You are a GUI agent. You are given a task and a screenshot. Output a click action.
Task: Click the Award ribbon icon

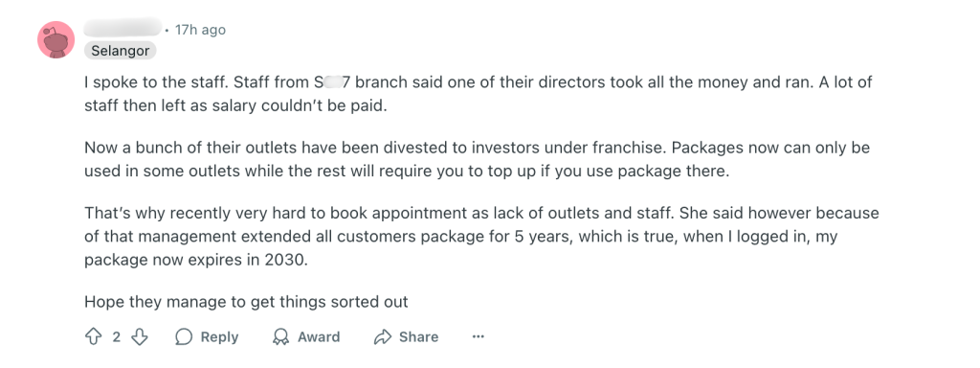(280, 337)
